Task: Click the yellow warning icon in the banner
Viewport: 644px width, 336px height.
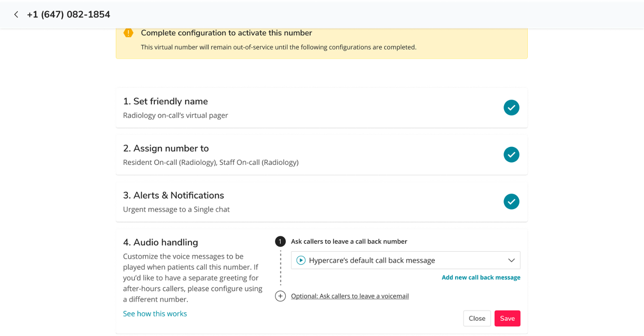Action: (x=128, y=33)
